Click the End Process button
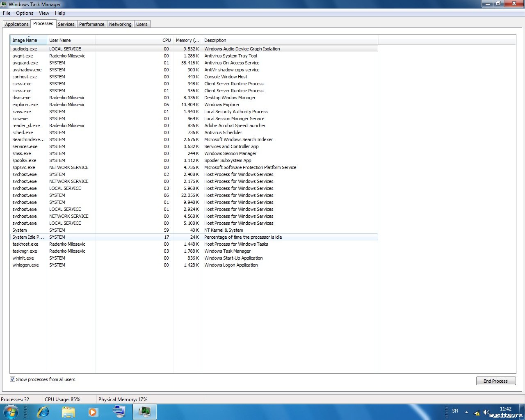525x420 pixels. (x=495, y=381)
